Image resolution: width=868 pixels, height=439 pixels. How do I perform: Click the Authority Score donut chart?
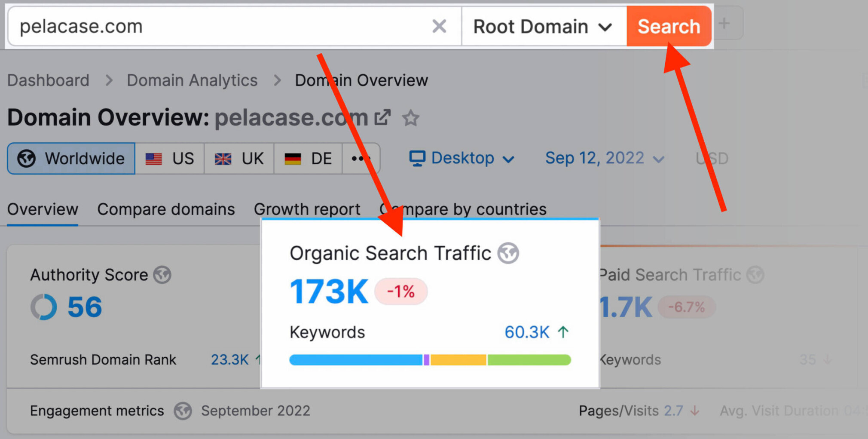click(43, 307)
